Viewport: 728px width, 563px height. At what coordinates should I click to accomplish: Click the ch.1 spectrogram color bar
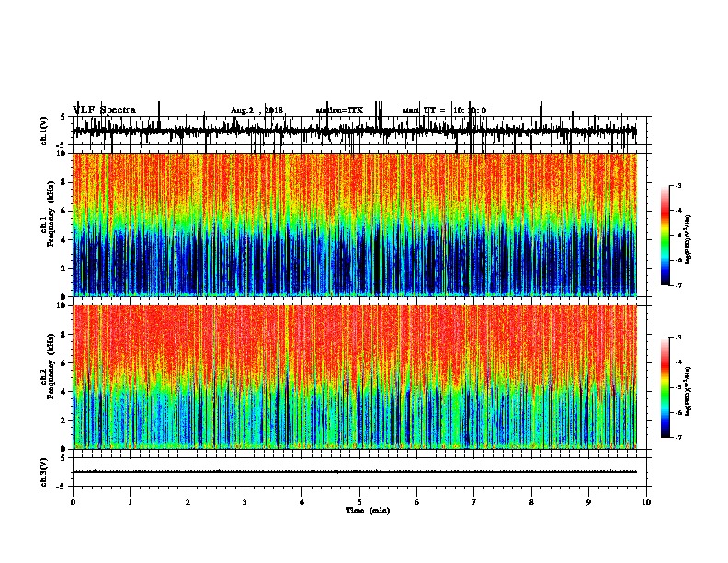665,236
